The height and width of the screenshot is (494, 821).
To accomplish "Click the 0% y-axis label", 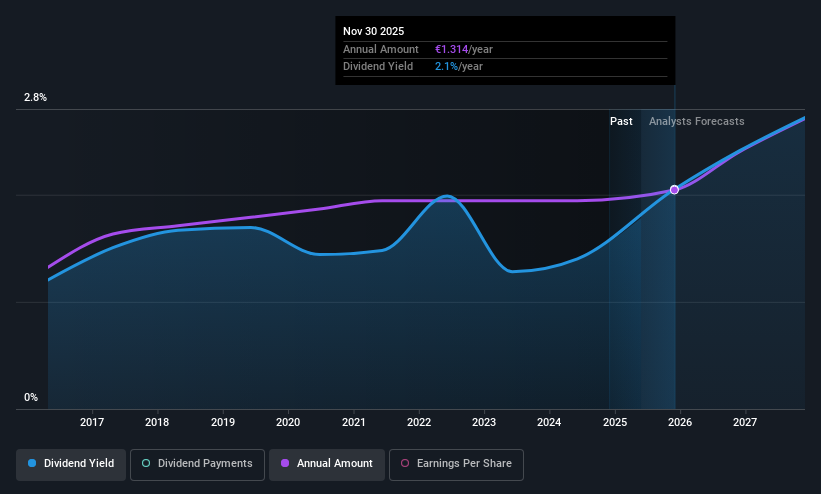I will [x=31, y=398].
